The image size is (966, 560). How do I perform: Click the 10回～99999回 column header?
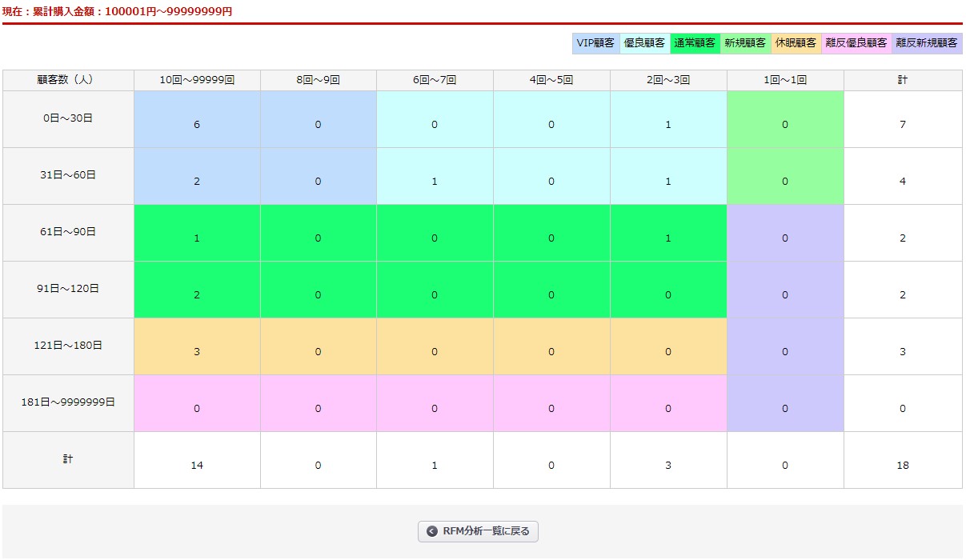[x=197, y=80]
